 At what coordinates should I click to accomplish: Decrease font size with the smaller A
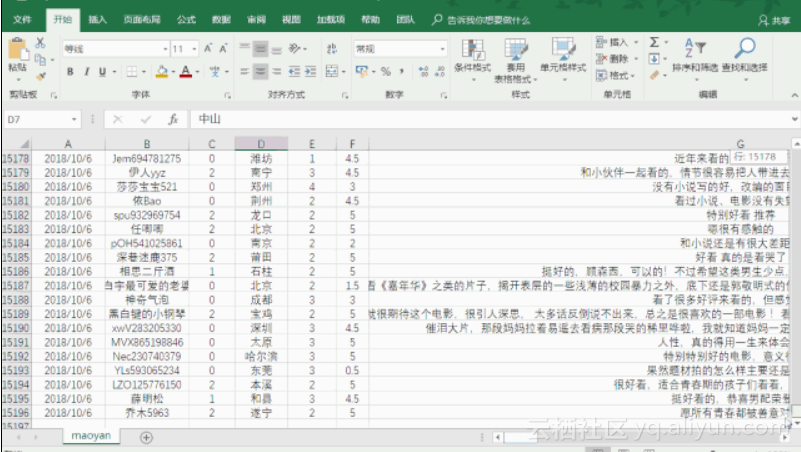click(223, 49)
